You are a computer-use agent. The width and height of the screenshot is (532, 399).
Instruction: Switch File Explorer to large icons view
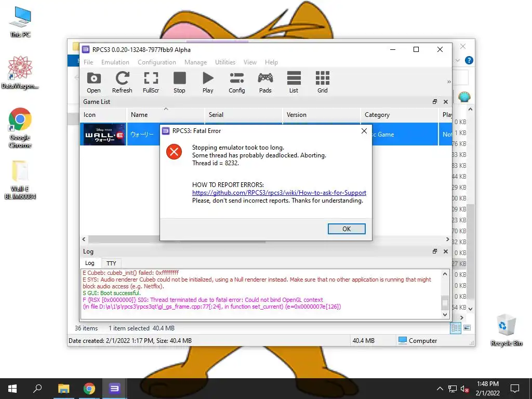tap(467, 328)
